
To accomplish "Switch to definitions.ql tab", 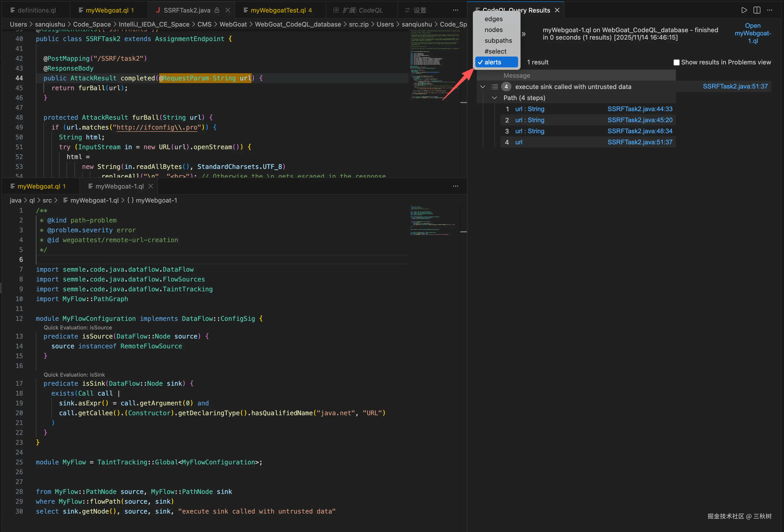I will (x=36, y=10).
